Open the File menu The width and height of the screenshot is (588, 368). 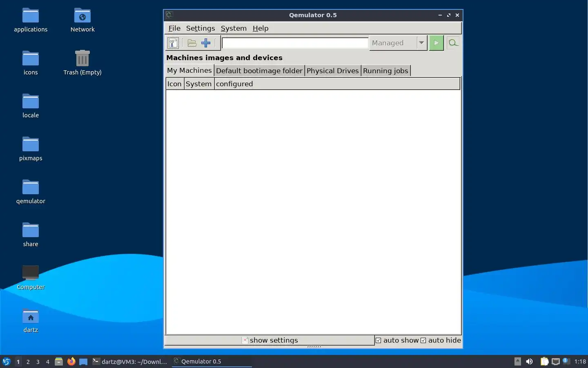pyautogui.click(x=174, y=28)
